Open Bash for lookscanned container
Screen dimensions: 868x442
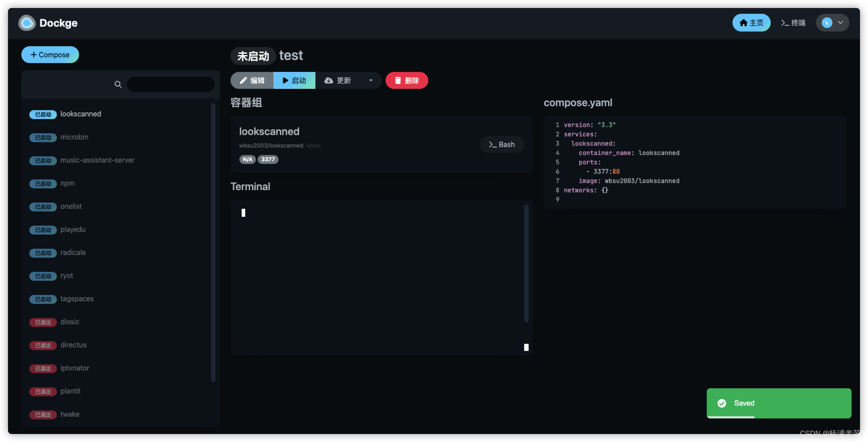coord(502,144)
